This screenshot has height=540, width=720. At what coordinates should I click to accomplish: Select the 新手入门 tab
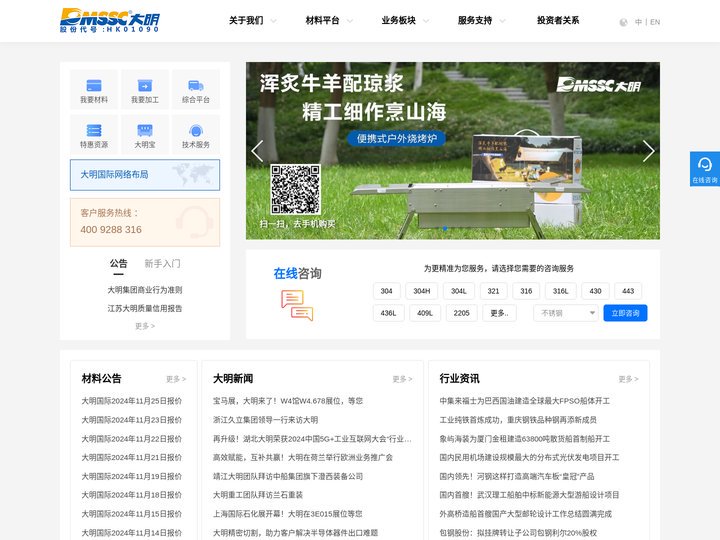(x=163, y=264)
